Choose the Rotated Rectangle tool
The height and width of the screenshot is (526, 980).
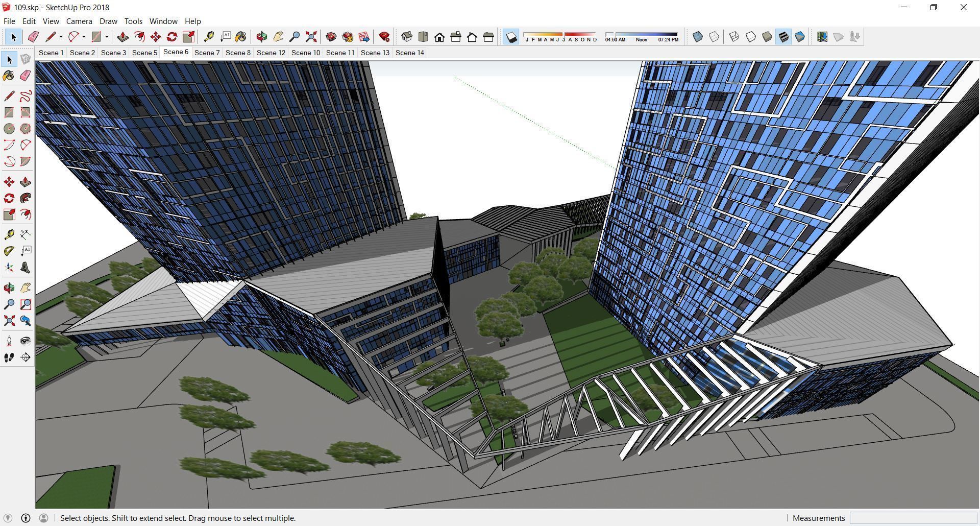(26, 112)
